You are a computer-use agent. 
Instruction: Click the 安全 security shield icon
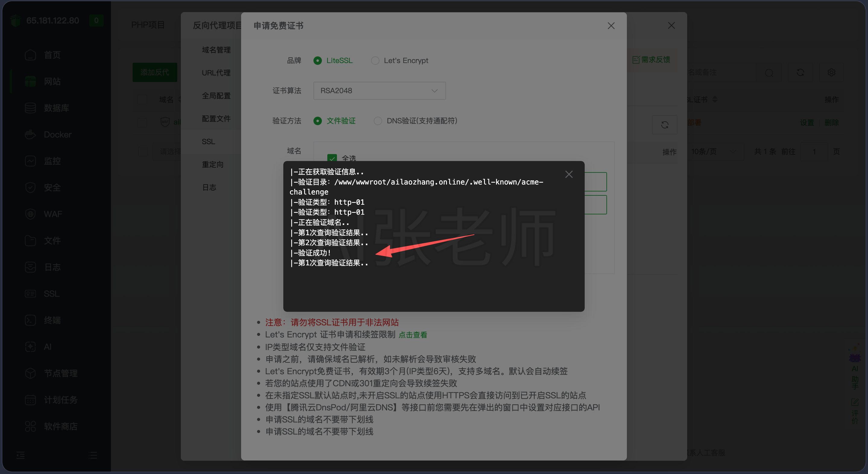tap(30, 188)
